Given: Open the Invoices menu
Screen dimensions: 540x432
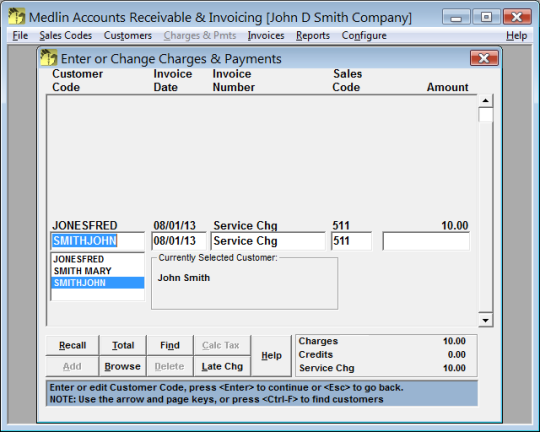Looking at the screenshot, I should 266,35.
